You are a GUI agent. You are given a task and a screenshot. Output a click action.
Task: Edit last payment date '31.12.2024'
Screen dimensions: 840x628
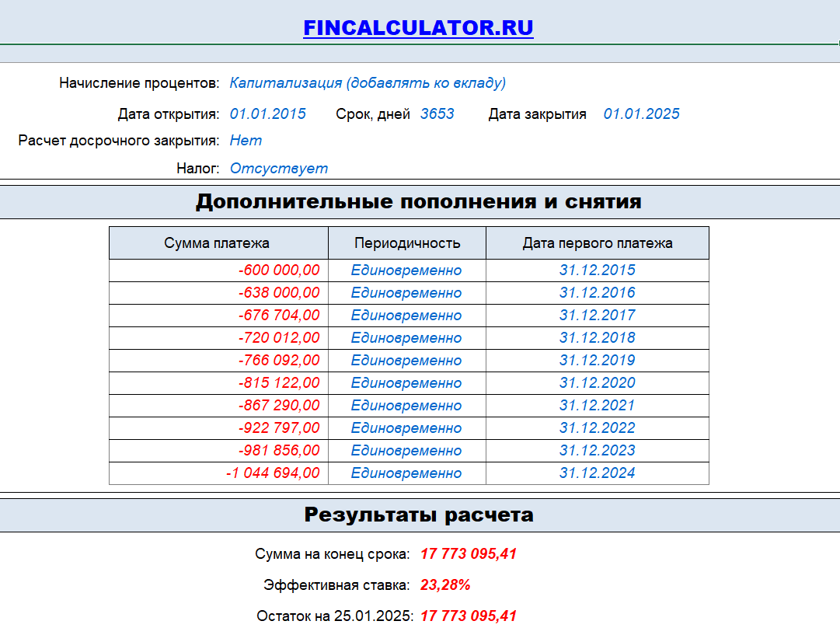click(x=598, y=473)
